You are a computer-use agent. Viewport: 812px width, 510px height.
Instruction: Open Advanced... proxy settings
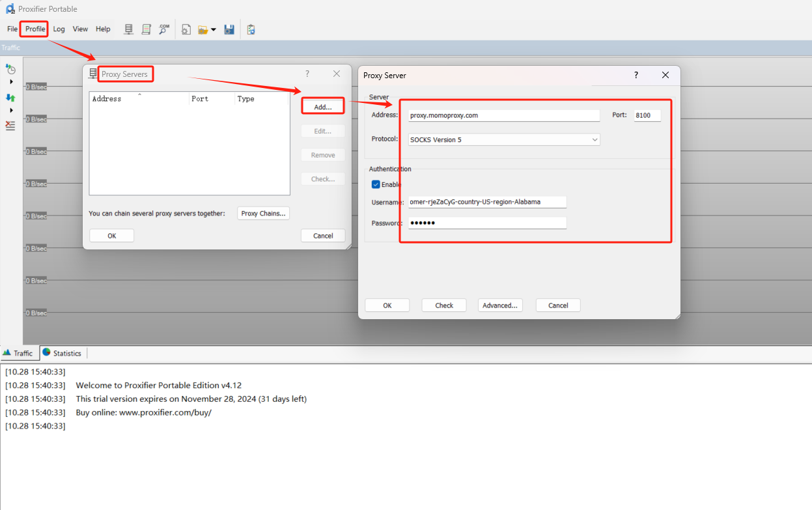(501, 305)
